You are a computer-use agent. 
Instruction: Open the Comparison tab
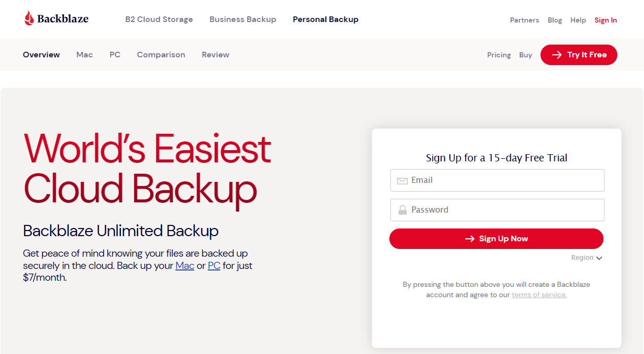click(161, 55)
